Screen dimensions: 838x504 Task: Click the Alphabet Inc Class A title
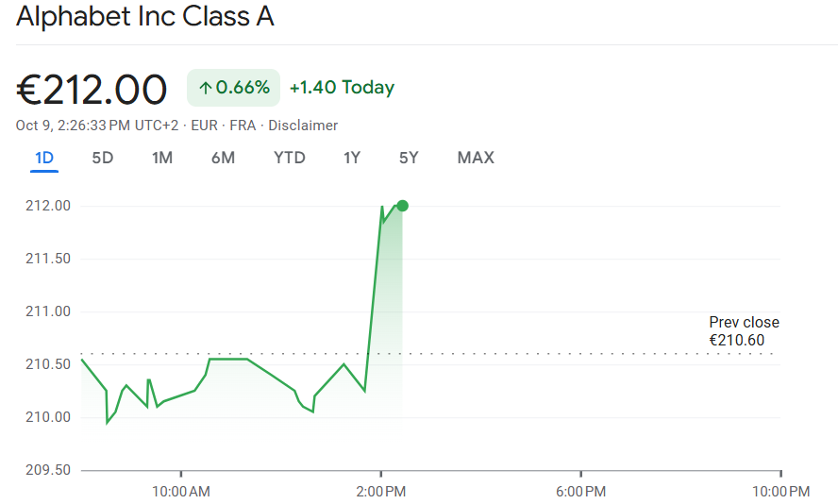coord(145,17)
